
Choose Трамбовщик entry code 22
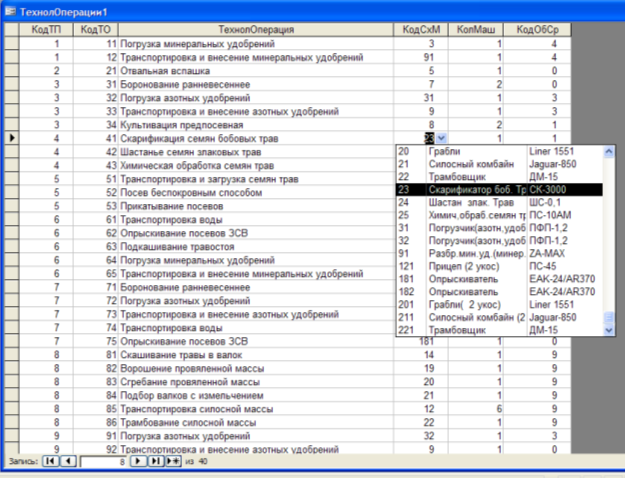[x=499, y=177]
